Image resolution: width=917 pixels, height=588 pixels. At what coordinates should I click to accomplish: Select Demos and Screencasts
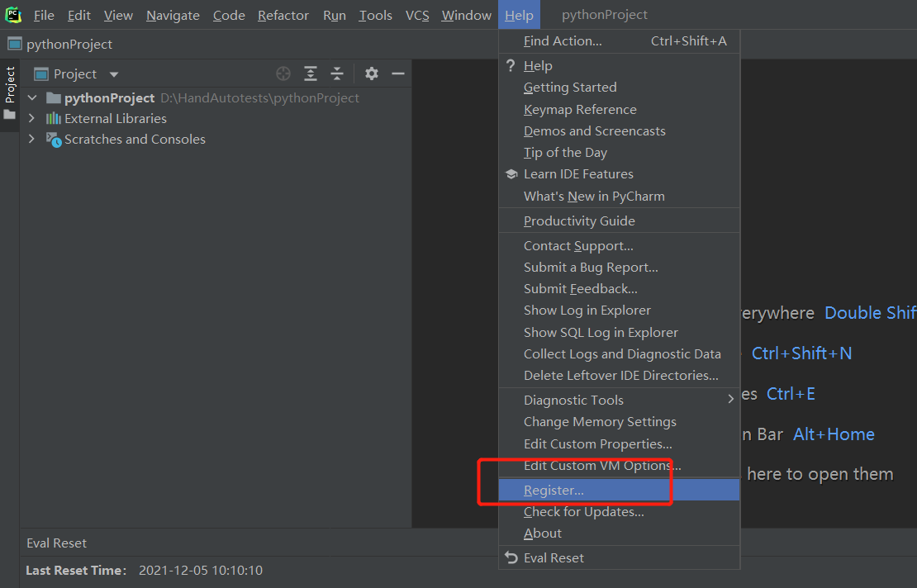(x=620, y=131)
